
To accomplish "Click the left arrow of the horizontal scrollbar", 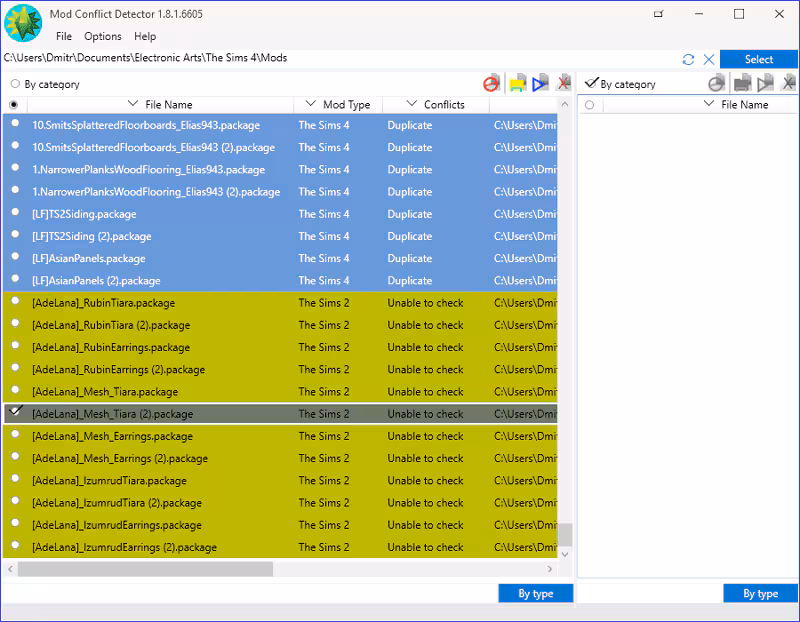I will (10, 569).
